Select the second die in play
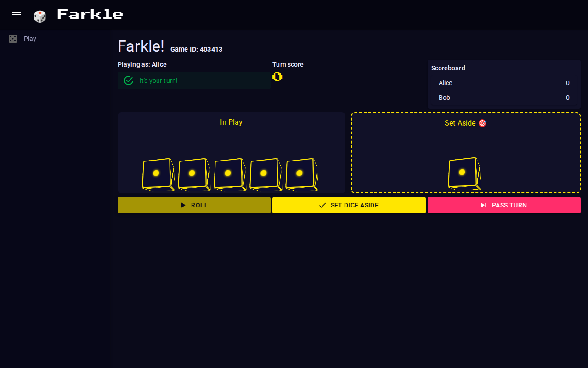588x368 pixels. tap(194, 174)
